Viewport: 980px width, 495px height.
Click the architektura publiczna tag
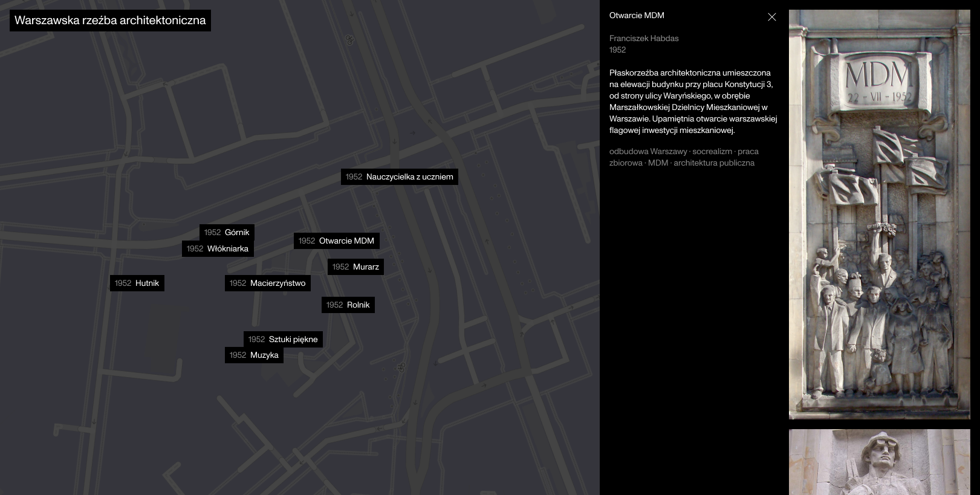714,163
